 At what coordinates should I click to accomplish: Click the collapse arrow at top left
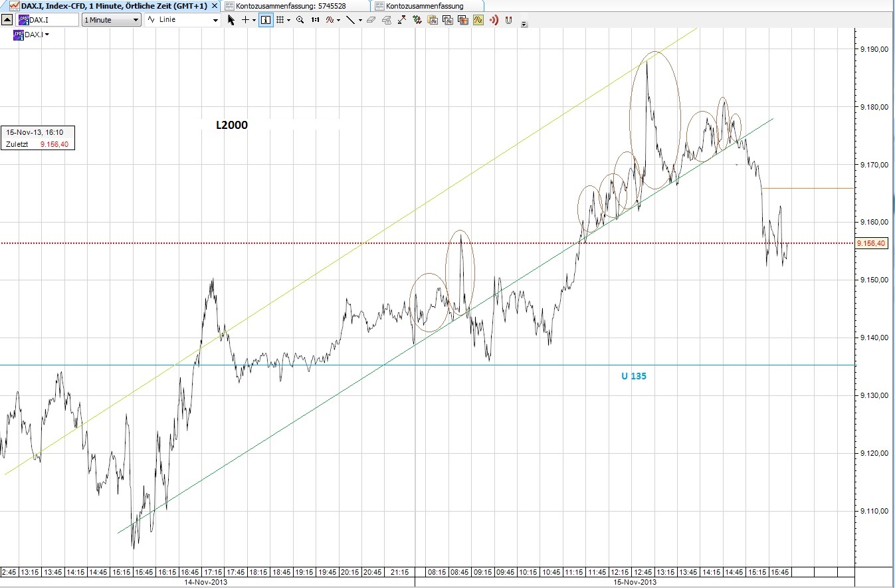click(x=8, y=19)
